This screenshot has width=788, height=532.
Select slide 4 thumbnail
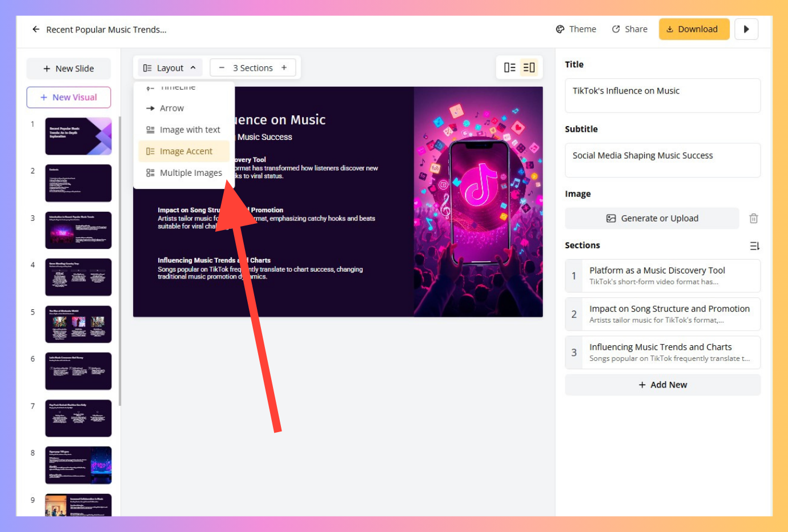pyautogui.click(x=78, y=277)
